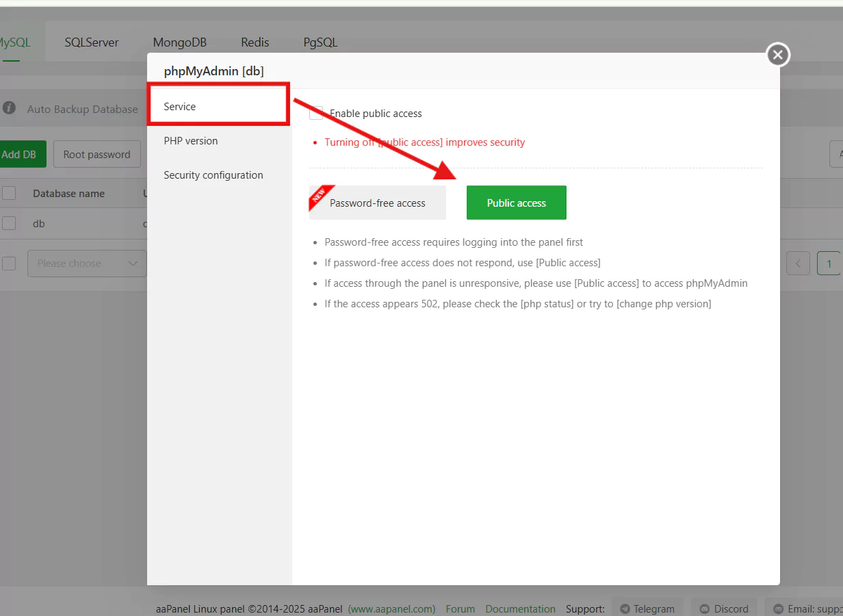Click the Database name column header
The width and height of the screenshot is (843, 616).
pos(69,194)
